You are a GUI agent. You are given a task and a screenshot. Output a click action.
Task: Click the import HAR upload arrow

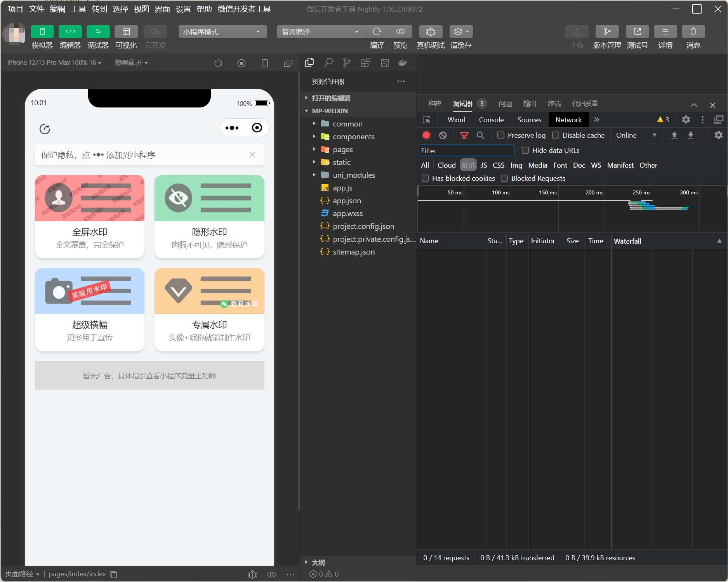click(674, 135)
